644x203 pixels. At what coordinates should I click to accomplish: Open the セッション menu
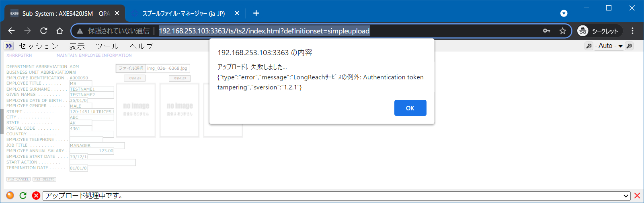pyautogui.click(x=39, y=46)
